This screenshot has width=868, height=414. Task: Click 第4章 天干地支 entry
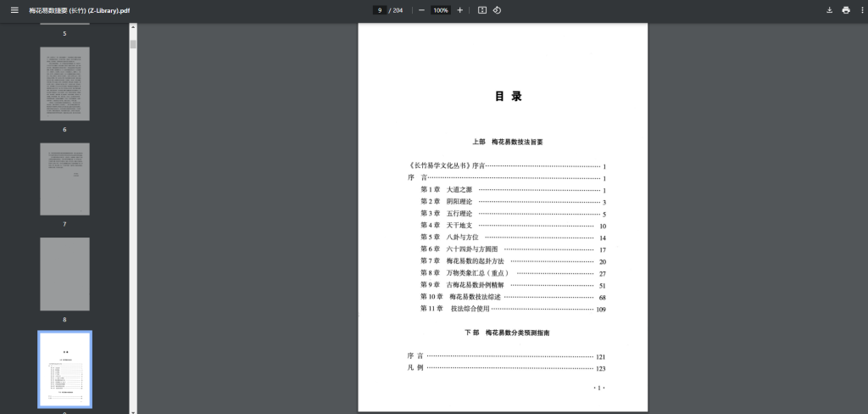(513, 226)
